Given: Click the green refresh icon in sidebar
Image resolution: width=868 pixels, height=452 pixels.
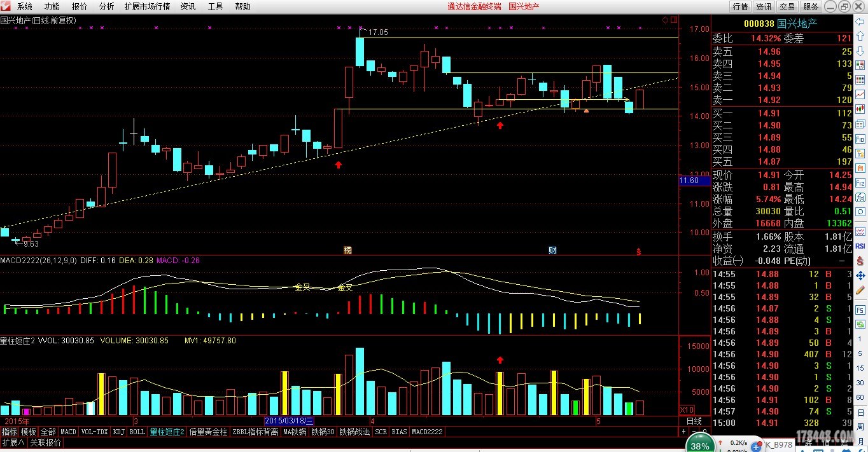Looking at the screenshot, I should coord(860,324).
